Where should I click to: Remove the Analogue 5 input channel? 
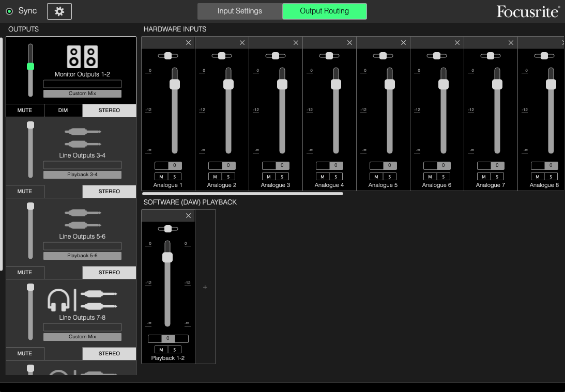(x=403, y=42)
